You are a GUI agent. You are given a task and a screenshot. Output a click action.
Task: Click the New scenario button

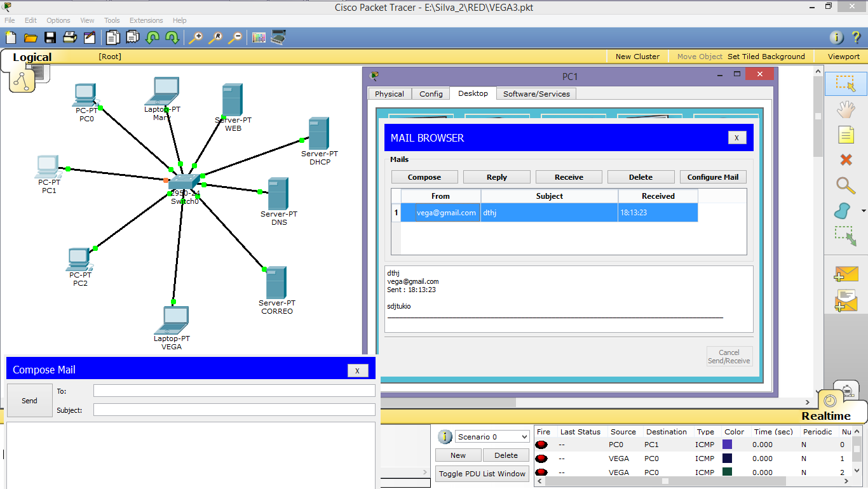point(458,455)
